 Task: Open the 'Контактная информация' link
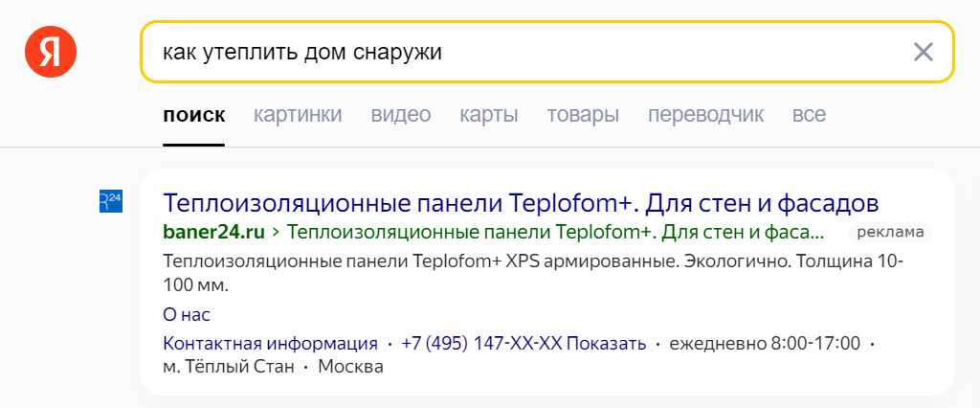270,344
